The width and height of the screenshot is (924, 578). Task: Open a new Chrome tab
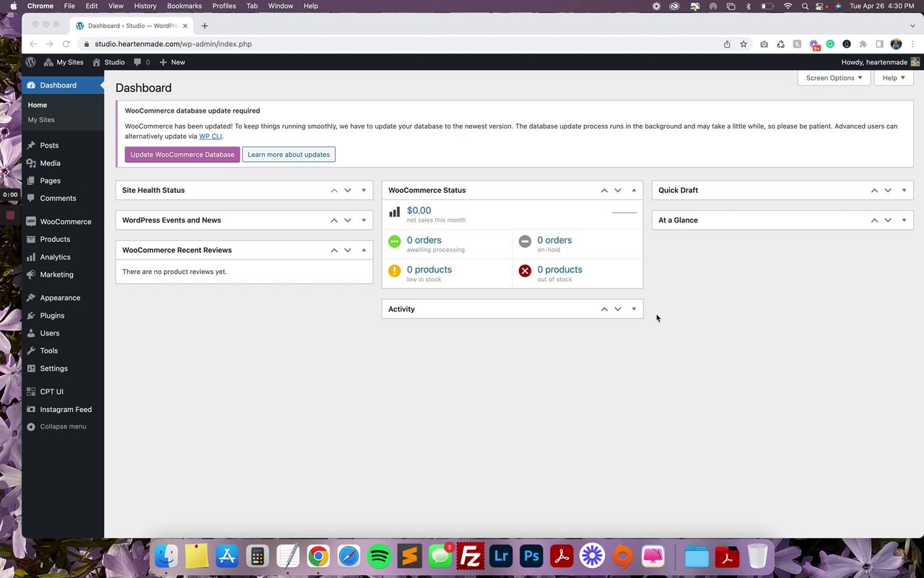204,26
